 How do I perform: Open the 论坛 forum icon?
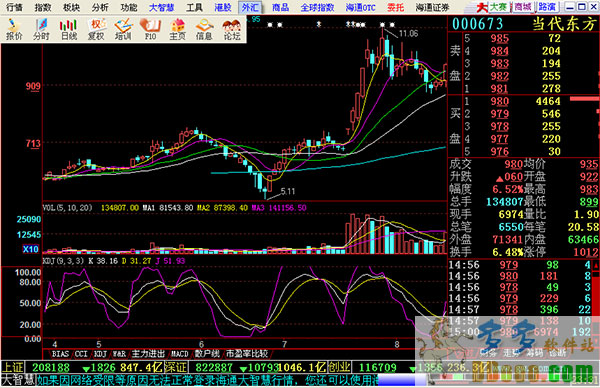pos(232,29)
